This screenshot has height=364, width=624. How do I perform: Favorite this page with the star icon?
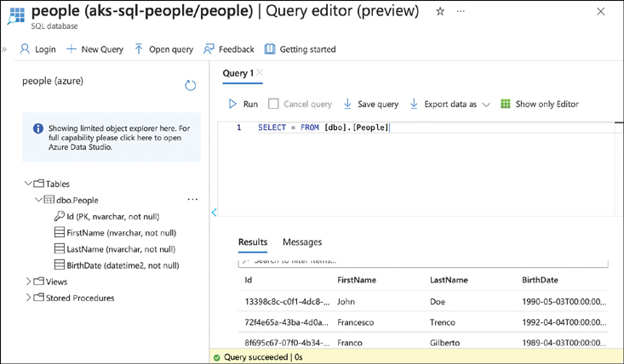click(x=440, y=12)
